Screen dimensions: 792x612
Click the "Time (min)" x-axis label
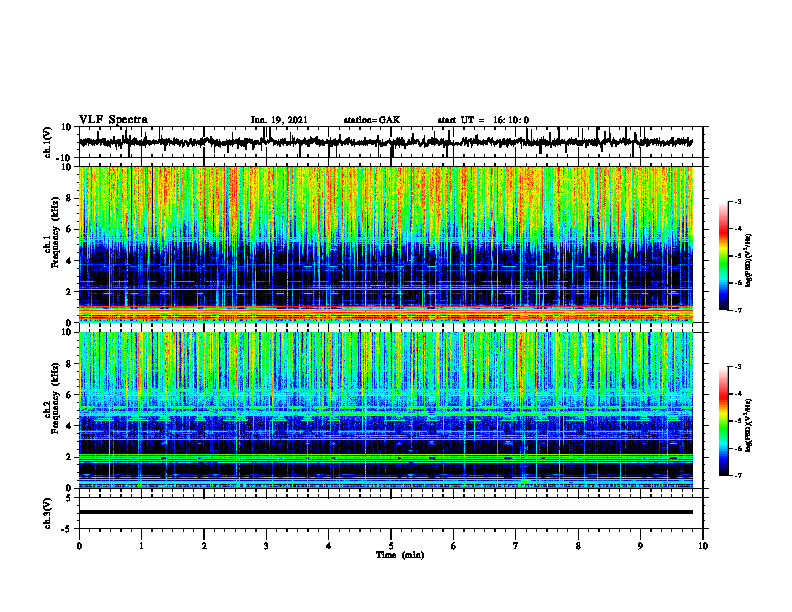pos(400,555)
